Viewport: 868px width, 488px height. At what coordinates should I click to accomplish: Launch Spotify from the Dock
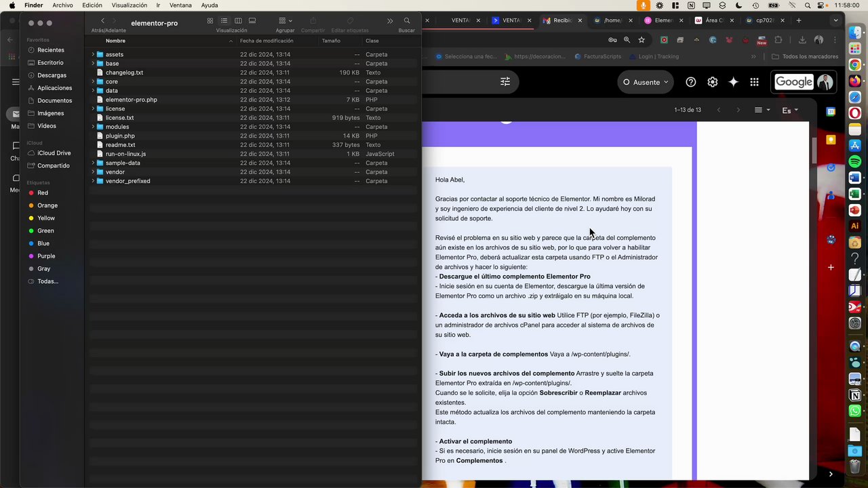[855, 161]
